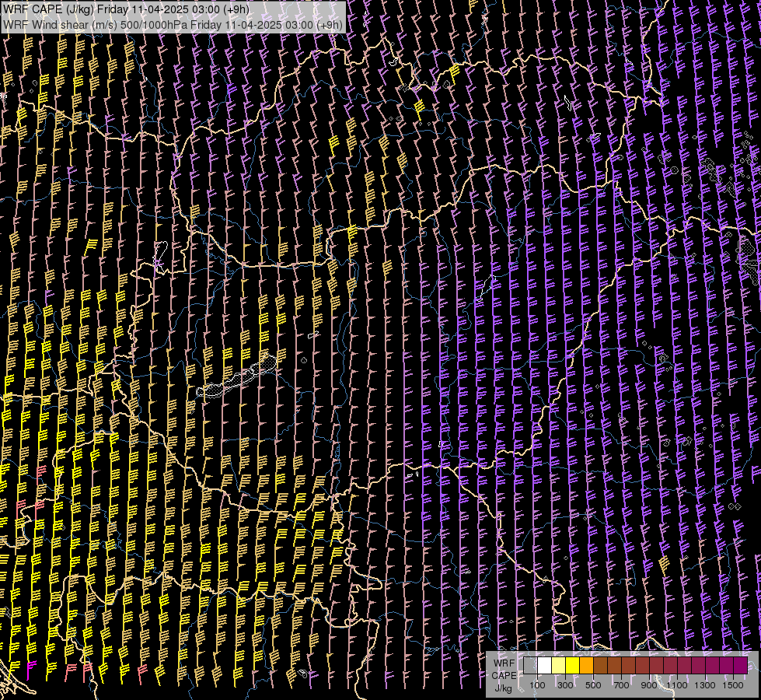Click the WRF Wind shear title line
This screenshot has width=761, height=700.
coord(173,25)
